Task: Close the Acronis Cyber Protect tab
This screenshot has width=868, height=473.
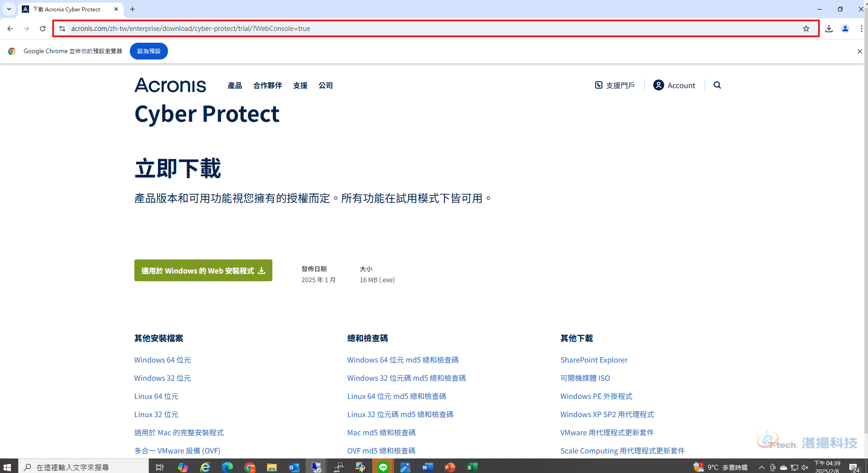Action: (116, 9)
